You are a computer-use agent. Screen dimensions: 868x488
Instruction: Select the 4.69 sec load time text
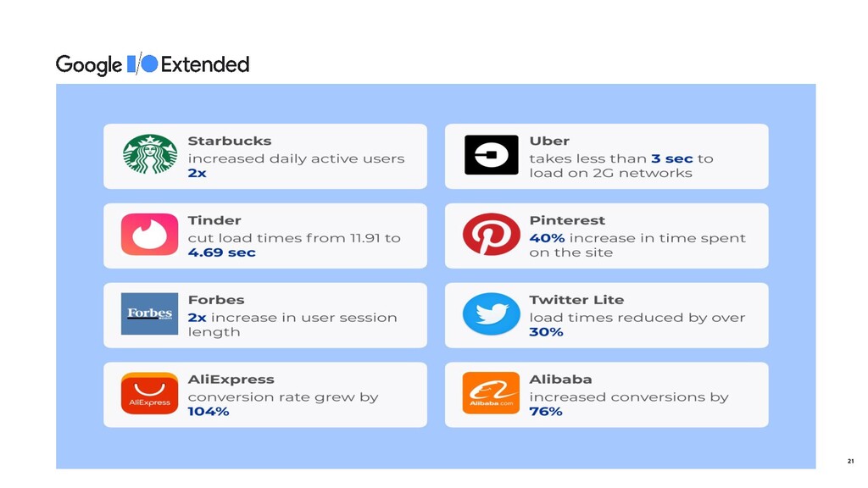tap(221, 252)
